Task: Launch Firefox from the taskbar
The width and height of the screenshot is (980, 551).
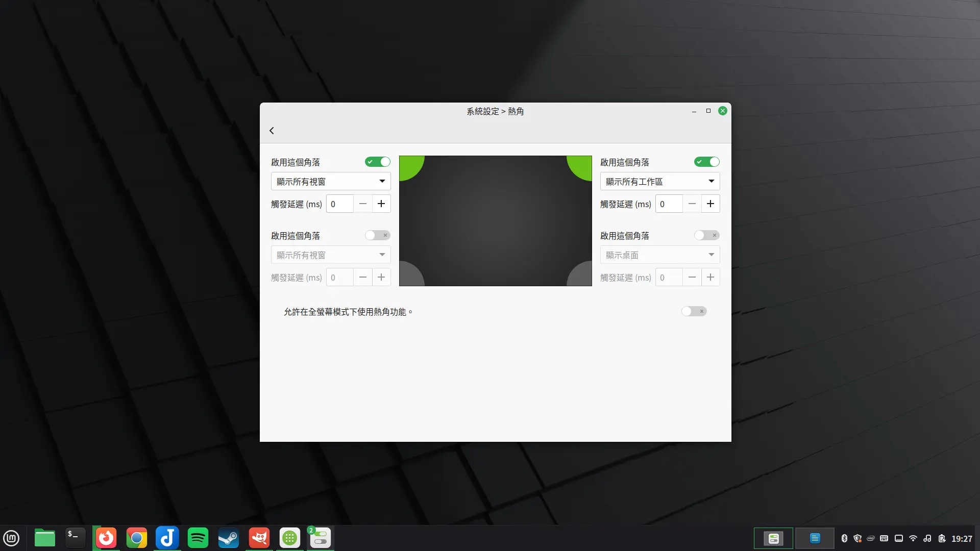Action: pyautogui.click(x=106, y=538)
